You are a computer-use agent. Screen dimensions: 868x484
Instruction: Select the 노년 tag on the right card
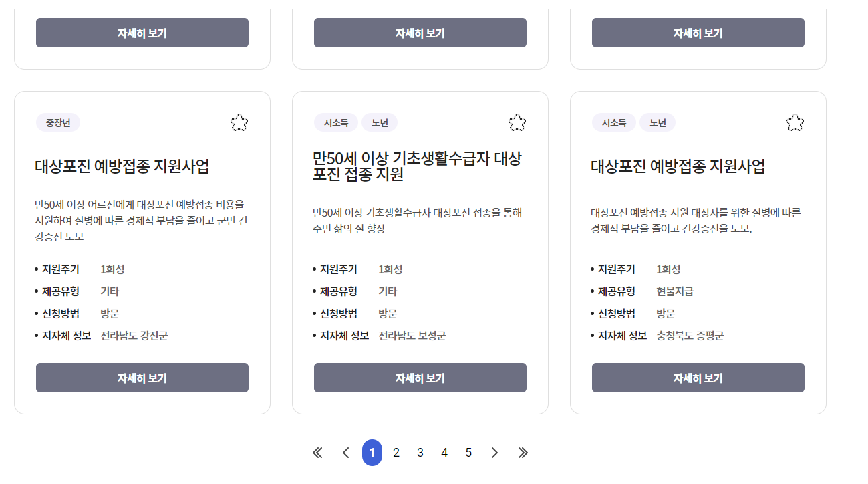(659, 122)
